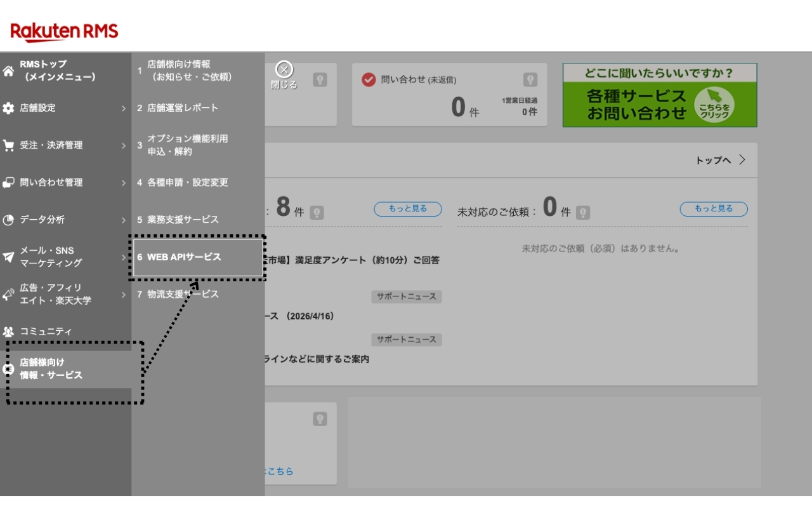This screenshot has height=508, width=812.
Task: Click the 受注・決済管理 cart icon
Action: click(x=10, y=145)
